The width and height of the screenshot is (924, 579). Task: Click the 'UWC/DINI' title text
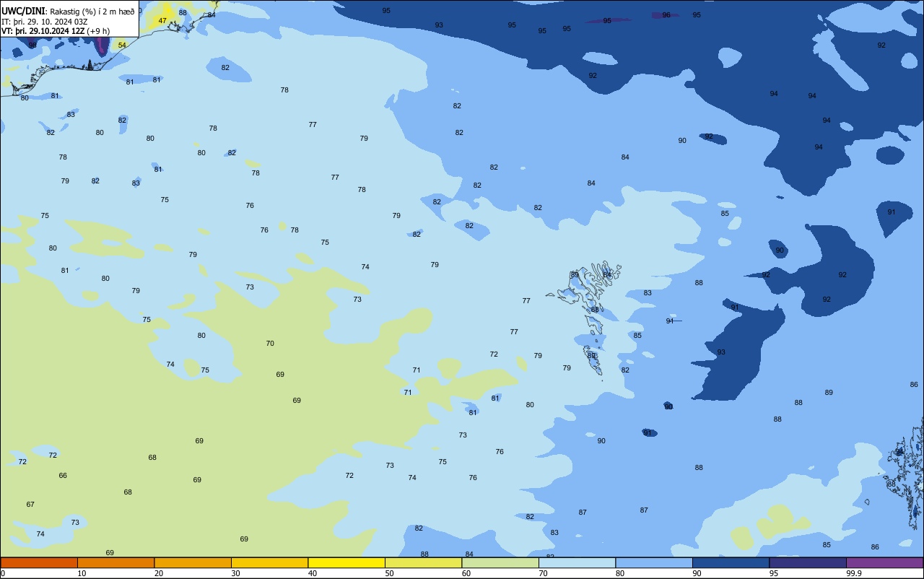[23, 11]
